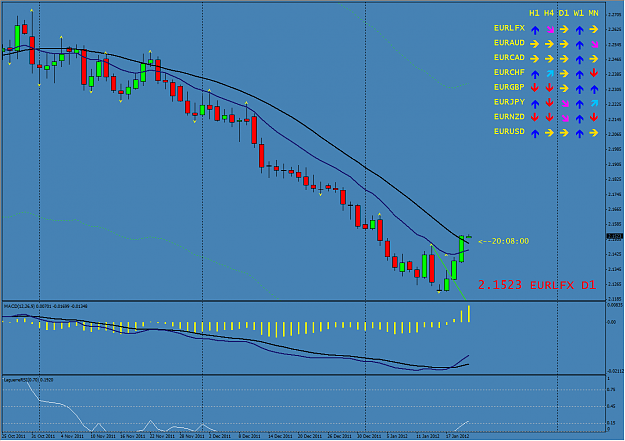The image size is (625, 441).
Task: Click the '17 Jan 2012' date on time axis
Action: tap(457, 436)
